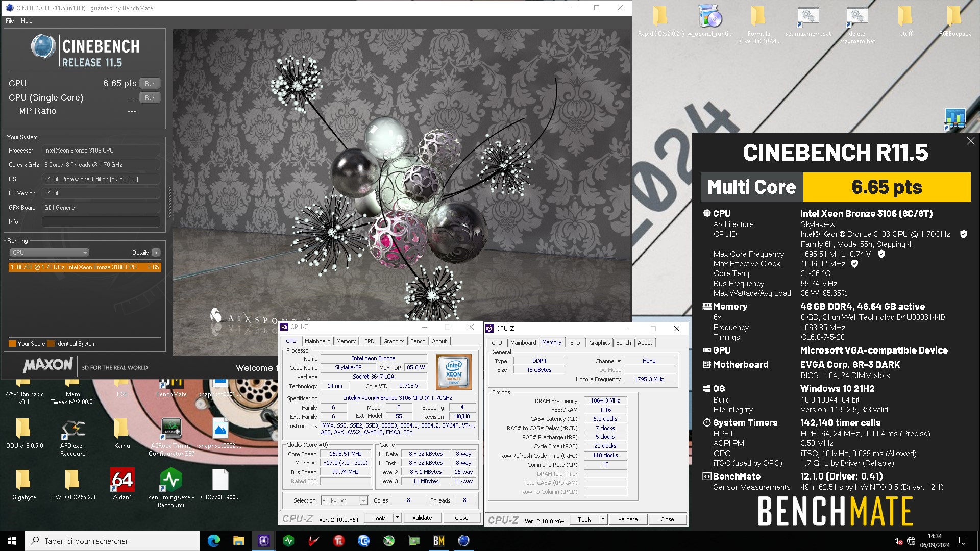Click Tools button in left CPU-Z

[x=379, y=518]
